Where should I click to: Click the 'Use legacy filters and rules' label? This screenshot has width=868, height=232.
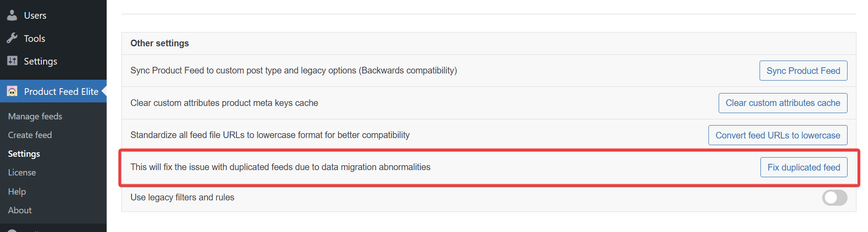point(182,197)
